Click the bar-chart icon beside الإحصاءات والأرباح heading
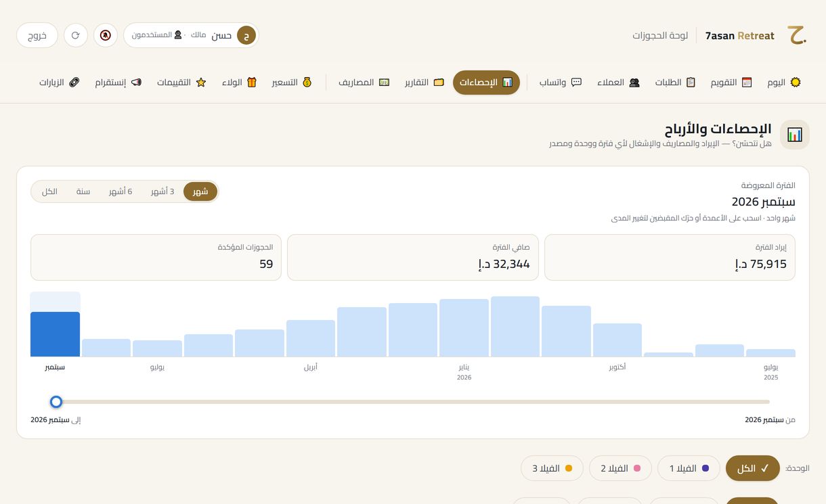This screenshot has height=504, width=826. coord(795,135)
